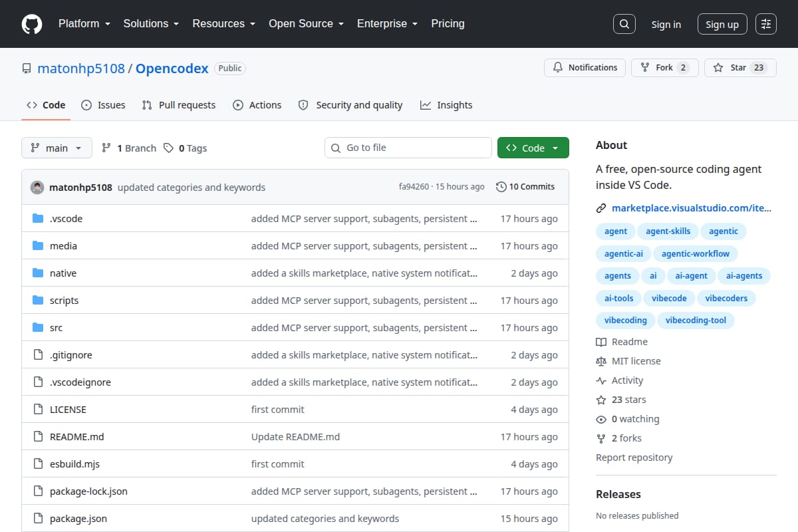Click matonhp5108 avatar in commit bar
The width and height of the screenshot is (798, 532).
pyautogui.click(x=37, y=187)
